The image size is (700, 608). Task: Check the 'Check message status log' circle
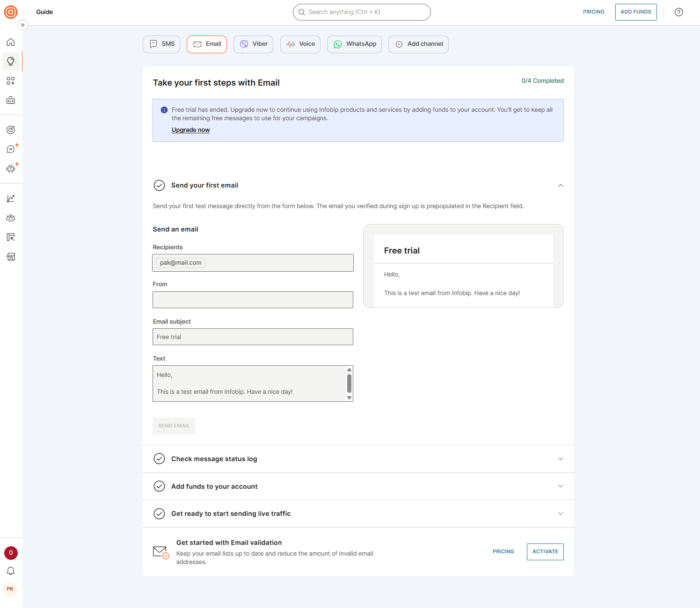click(x=159, y=459)
